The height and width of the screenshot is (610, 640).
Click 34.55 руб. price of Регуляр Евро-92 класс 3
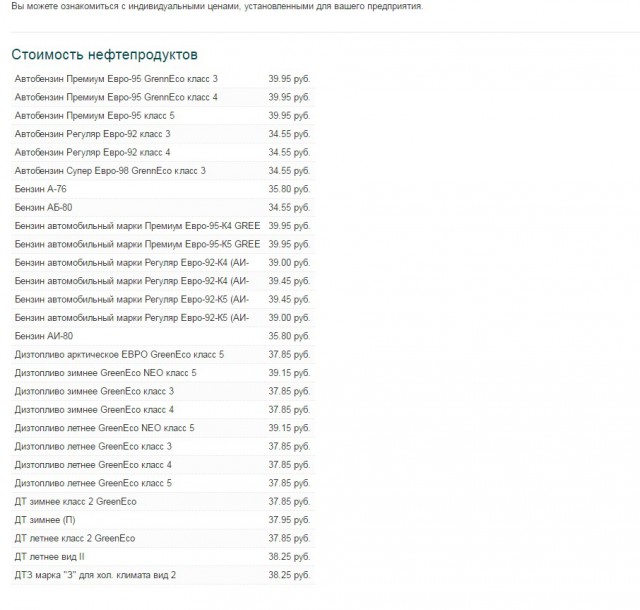289,134
